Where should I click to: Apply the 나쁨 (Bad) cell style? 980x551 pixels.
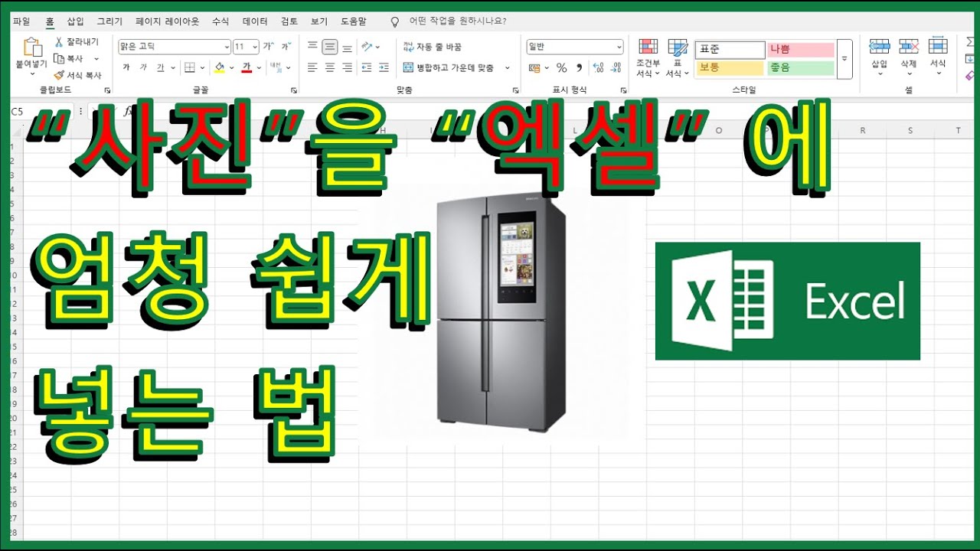(x=800, y=50)
